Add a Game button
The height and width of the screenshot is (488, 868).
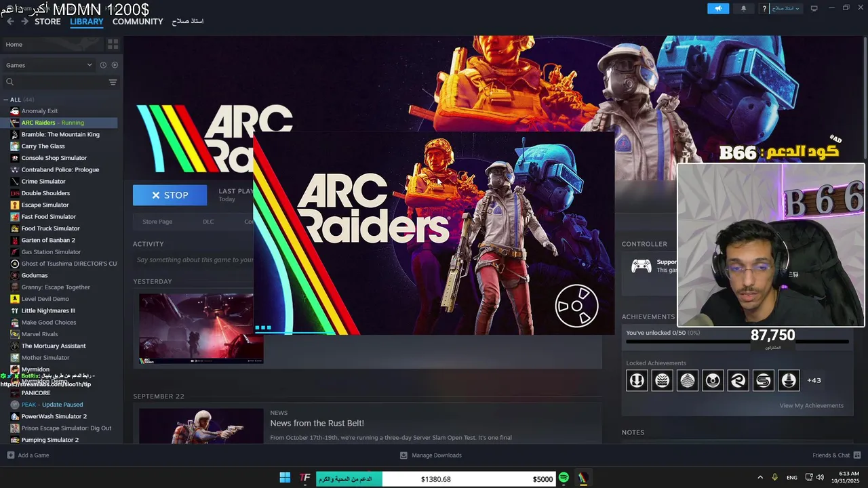pyautogui.click(x=28, y=455)
